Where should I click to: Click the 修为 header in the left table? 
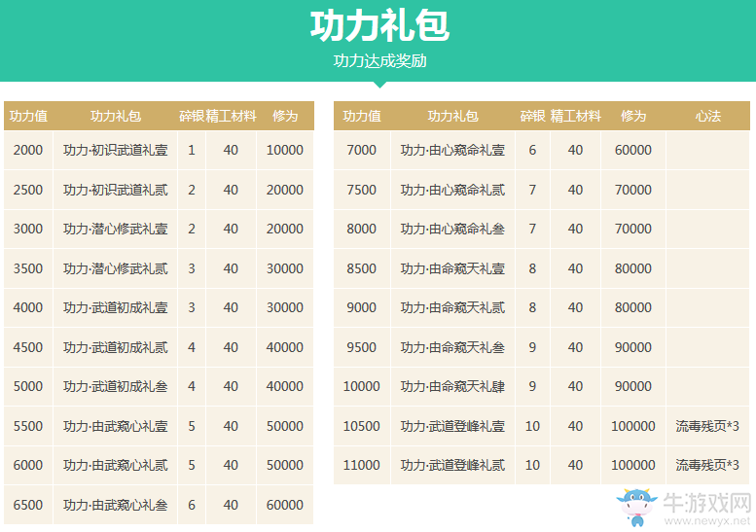tap(285, 116)
